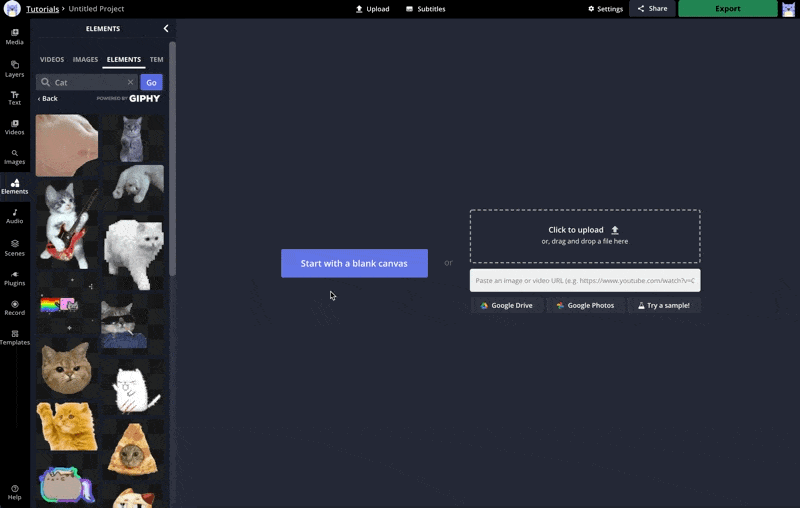Open the Media panel in sidebar

14,36
